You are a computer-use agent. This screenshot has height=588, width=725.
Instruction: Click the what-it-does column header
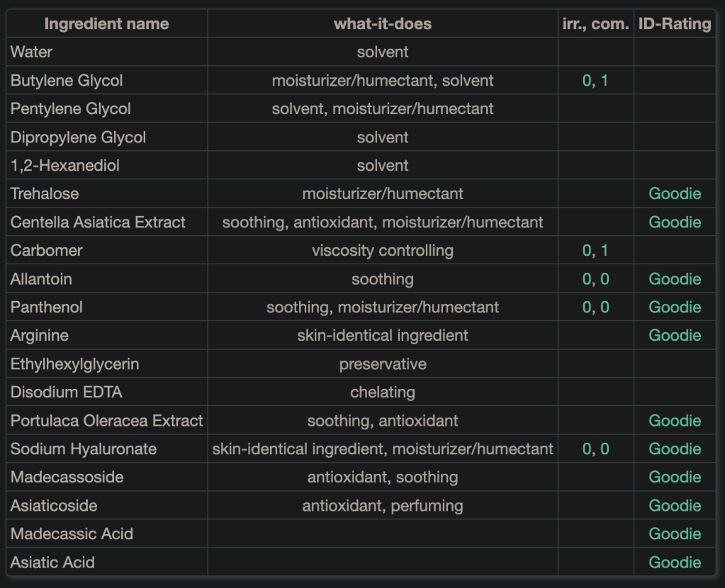pos(383,23)
